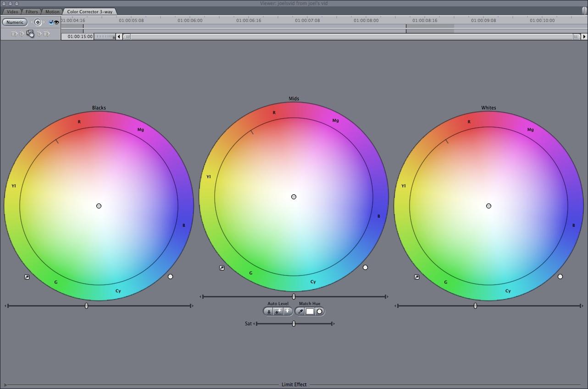Switch to Numeric view
Image resolution: width=588 pixels, height=389 pixels.
(x=15, y=22)
